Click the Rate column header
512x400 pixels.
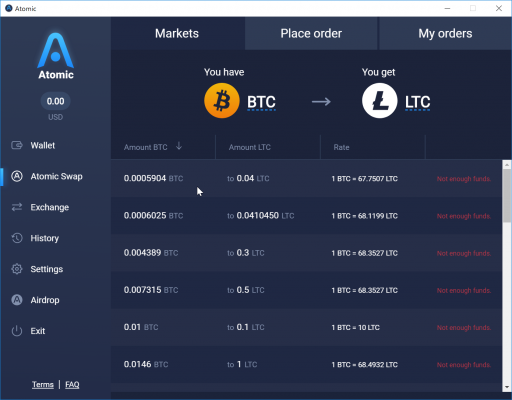(341, 147)
